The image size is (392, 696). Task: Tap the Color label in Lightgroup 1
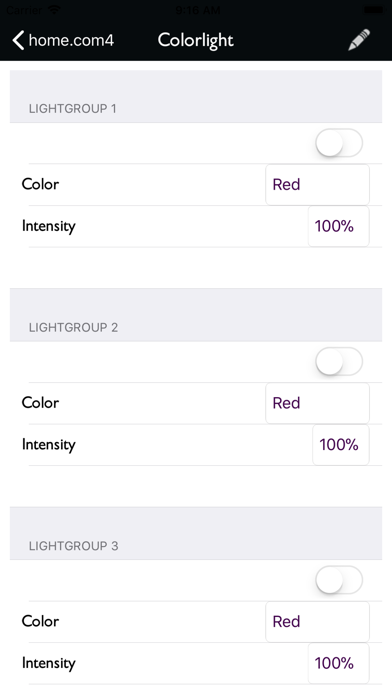pyautogui.click(x=40, y=184)
